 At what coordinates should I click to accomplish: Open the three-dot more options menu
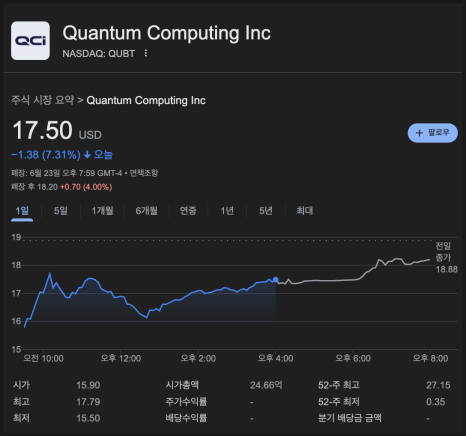(x=146, y=53)
